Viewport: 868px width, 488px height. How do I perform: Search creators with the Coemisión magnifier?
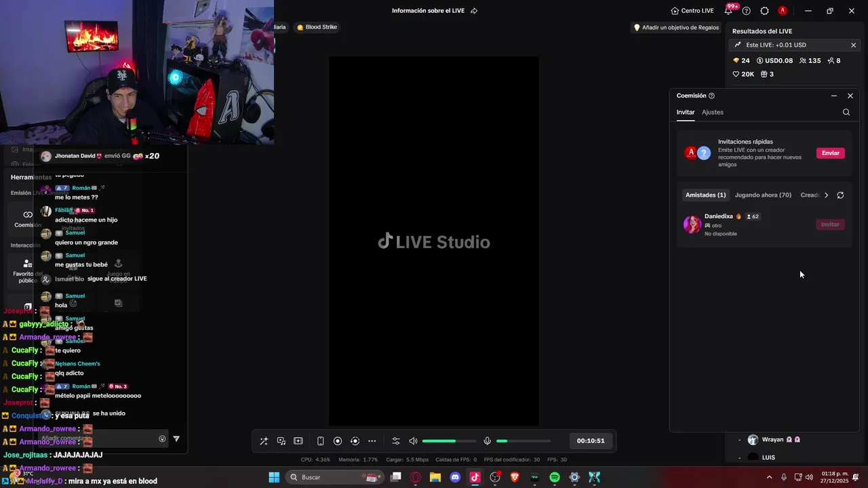(x=846, y=113)
